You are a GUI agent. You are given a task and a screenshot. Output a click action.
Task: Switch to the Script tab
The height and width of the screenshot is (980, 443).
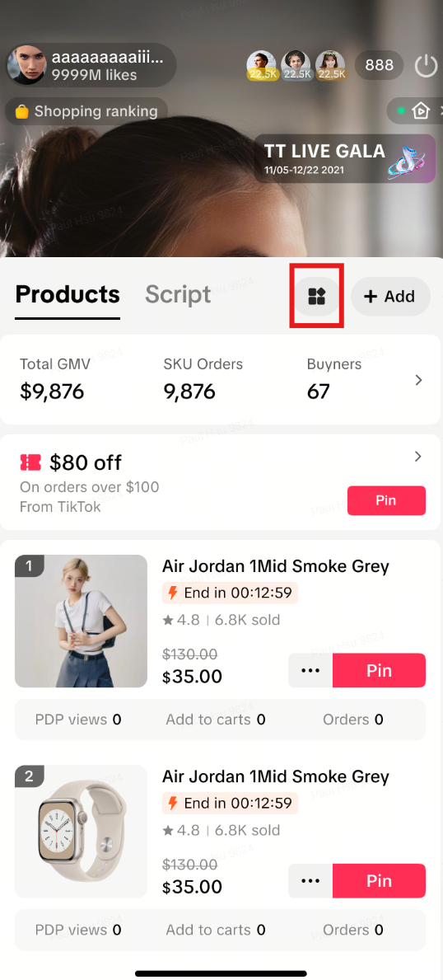178,294
